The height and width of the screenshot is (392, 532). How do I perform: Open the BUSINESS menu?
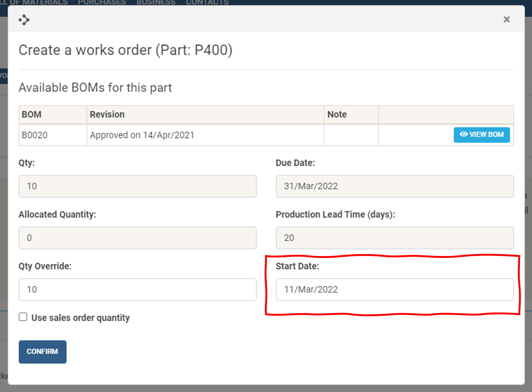(x=156, y=2)
